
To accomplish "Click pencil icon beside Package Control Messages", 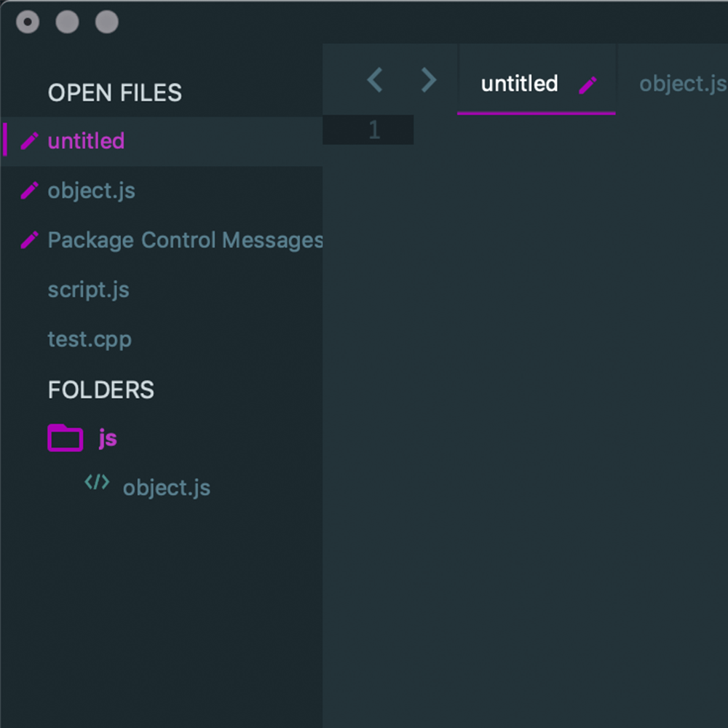I will coord(29,240).
